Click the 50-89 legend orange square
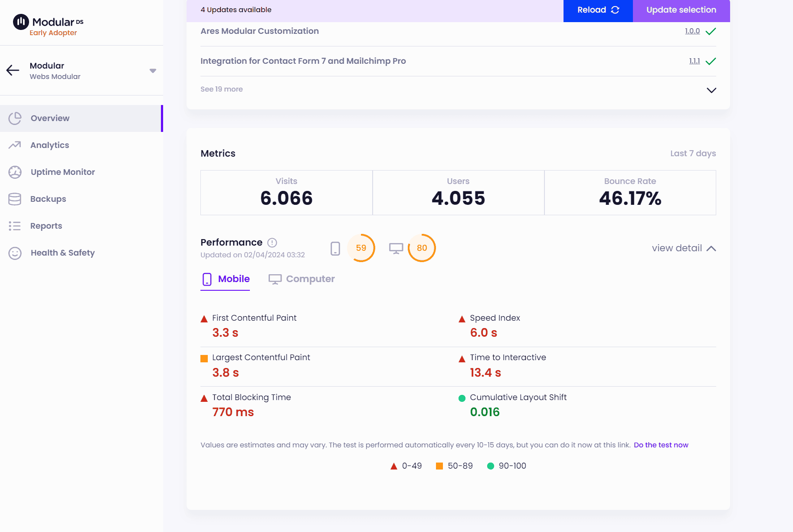Viewport: 793px width, 532px height. tap(439, 466)
